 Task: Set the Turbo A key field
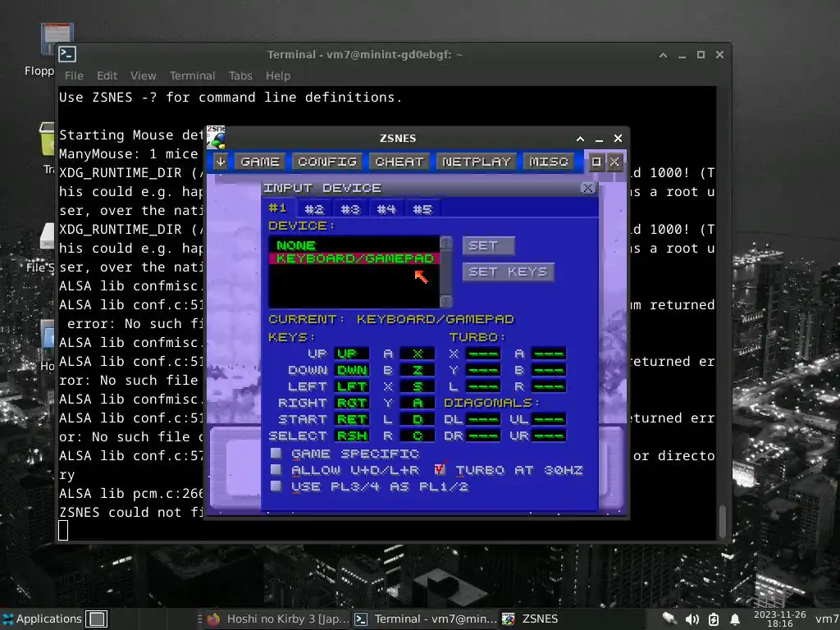(x=549, y=354)
